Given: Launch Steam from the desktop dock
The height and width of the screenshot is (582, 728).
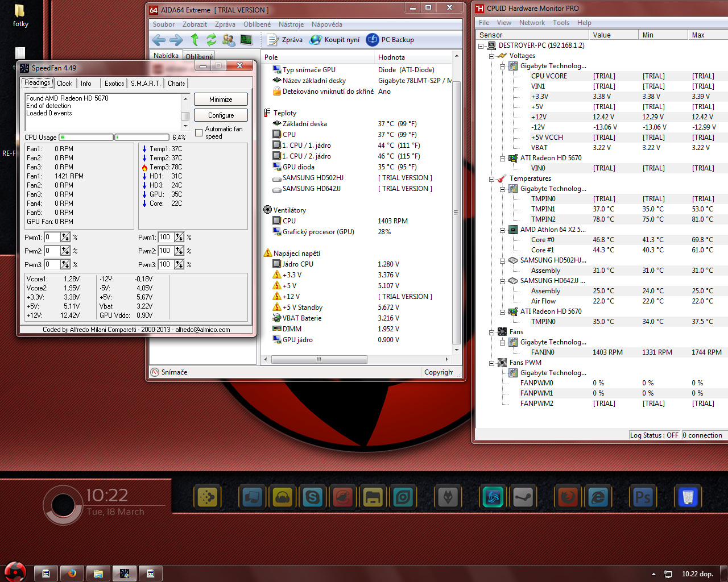Looking at the screenshot, I should point(523,498).
